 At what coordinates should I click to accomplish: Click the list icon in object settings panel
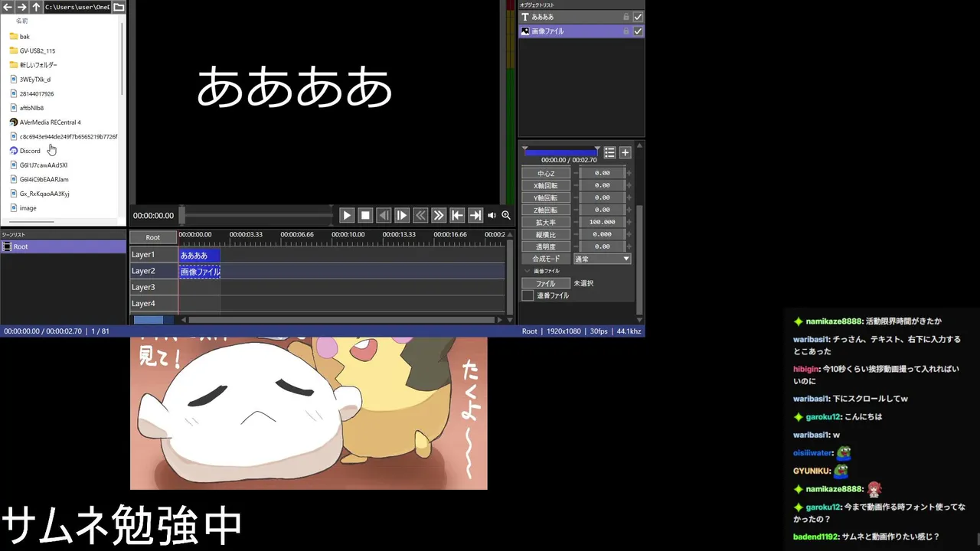pyautogui.click(x=609, y=152)
